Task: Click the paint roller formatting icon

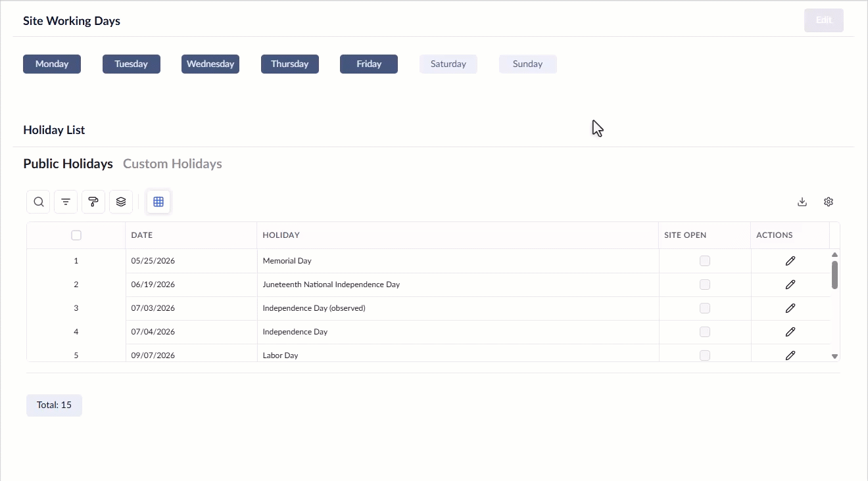Action: (x=93, y=202)
